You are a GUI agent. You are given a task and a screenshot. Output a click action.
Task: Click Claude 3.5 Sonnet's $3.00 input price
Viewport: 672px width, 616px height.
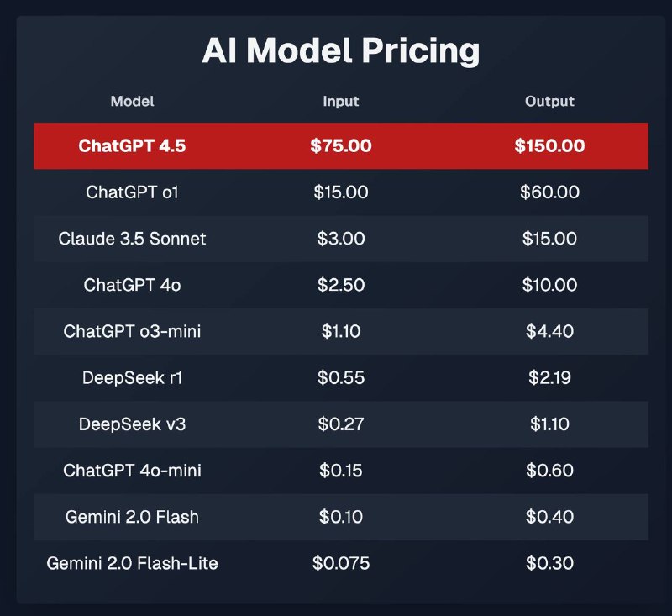[341, 239]
